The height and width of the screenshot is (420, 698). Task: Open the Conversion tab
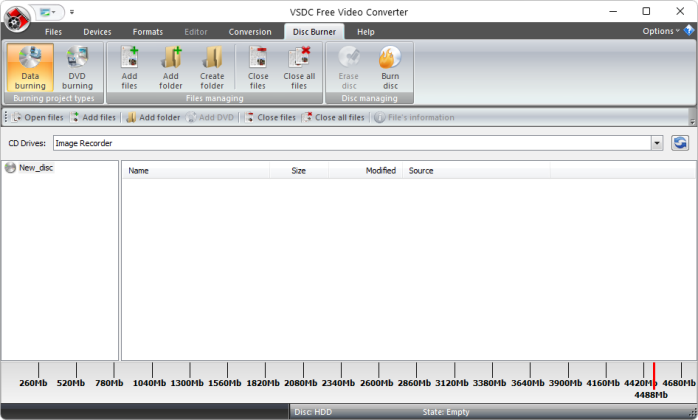coord(250,32)
